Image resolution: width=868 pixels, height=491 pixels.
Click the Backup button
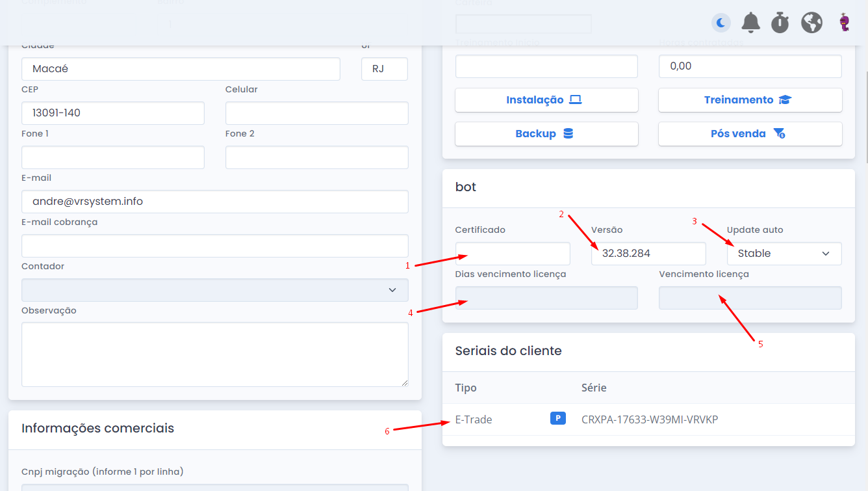click(546, 134)
